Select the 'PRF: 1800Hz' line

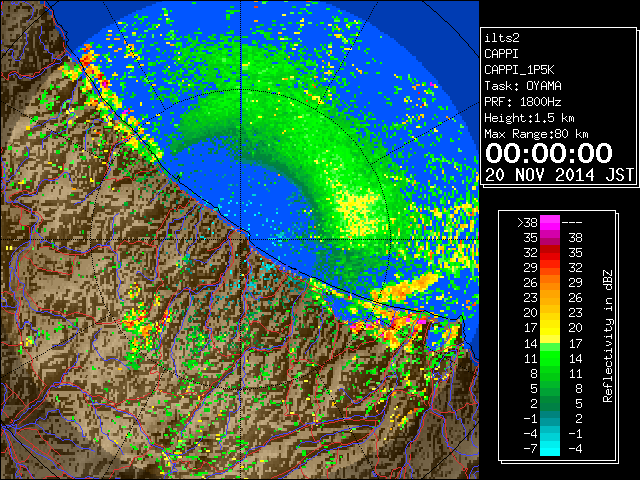click(x=523, y=102)
